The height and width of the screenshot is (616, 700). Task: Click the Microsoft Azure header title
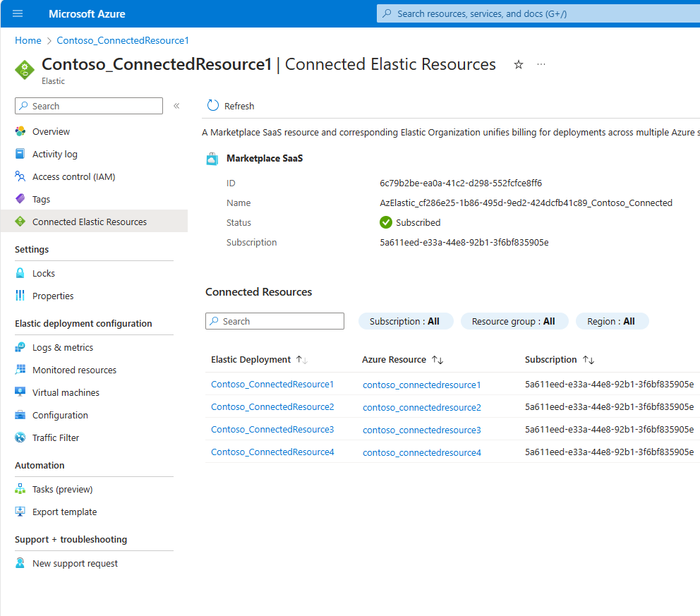pyautogui.click(x=87, y=14)
